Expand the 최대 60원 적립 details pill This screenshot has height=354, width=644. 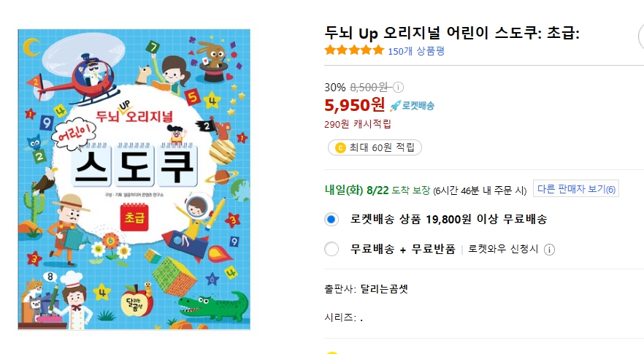click(x=375, y=147)
